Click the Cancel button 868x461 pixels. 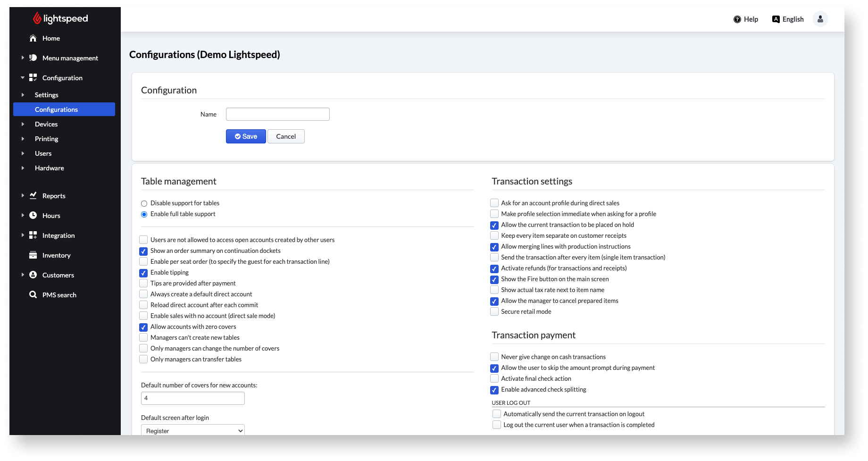coord(286,136)
